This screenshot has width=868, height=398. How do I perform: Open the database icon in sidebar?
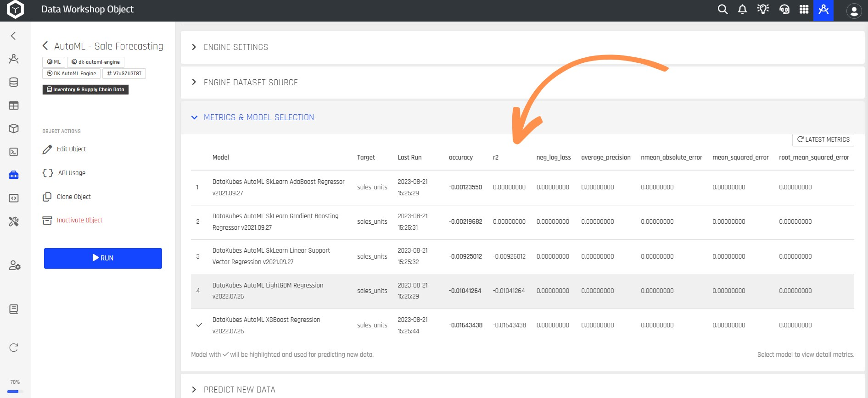point(14,83)
